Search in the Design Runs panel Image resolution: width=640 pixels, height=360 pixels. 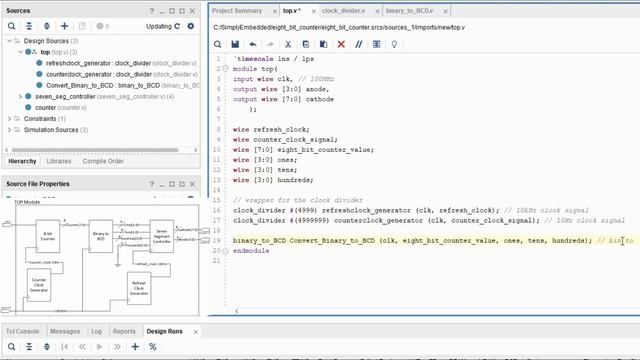pos(11,347)
